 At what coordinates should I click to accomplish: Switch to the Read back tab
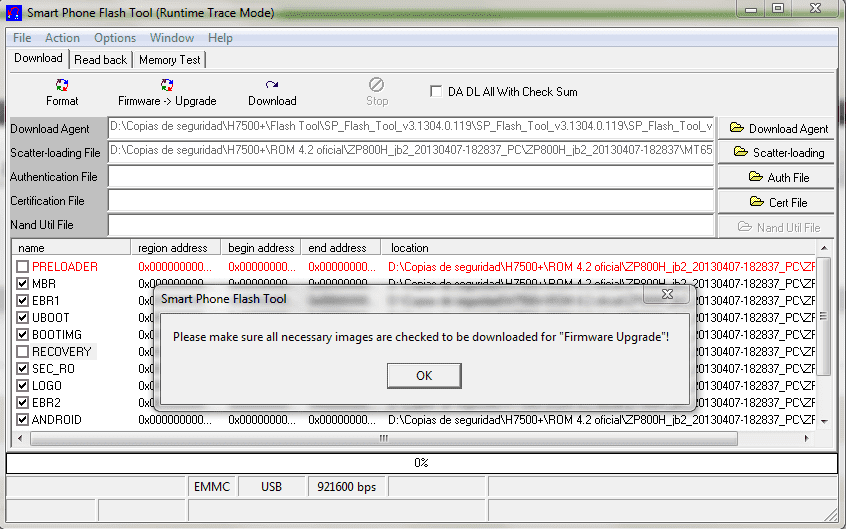tap(100, 60)
